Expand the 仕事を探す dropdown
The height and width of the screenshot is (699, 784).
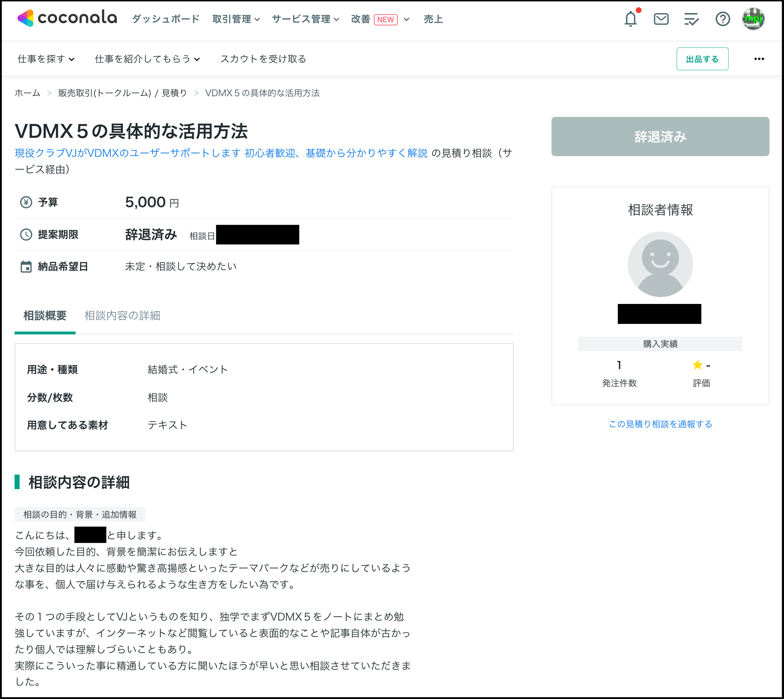click(x=46, y=59)
